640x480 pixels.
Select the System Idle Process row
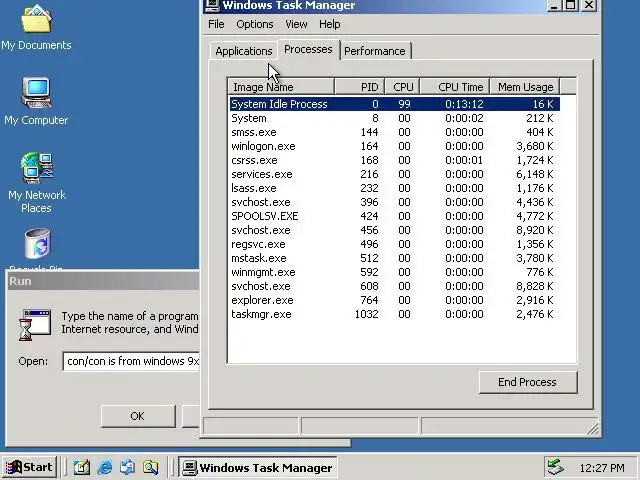[x=394, y=104]
